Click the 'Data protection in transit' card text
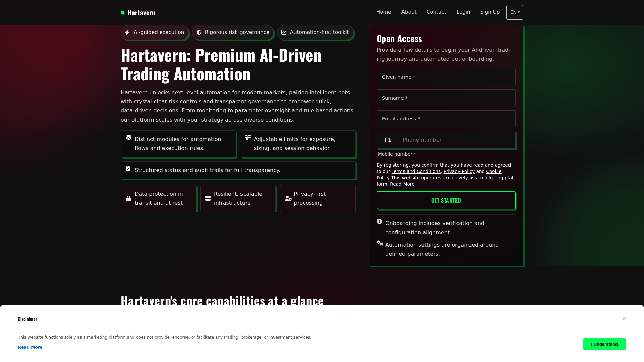Image resolution: width=644 pixels, height=362 pixels. pos(159,198)
